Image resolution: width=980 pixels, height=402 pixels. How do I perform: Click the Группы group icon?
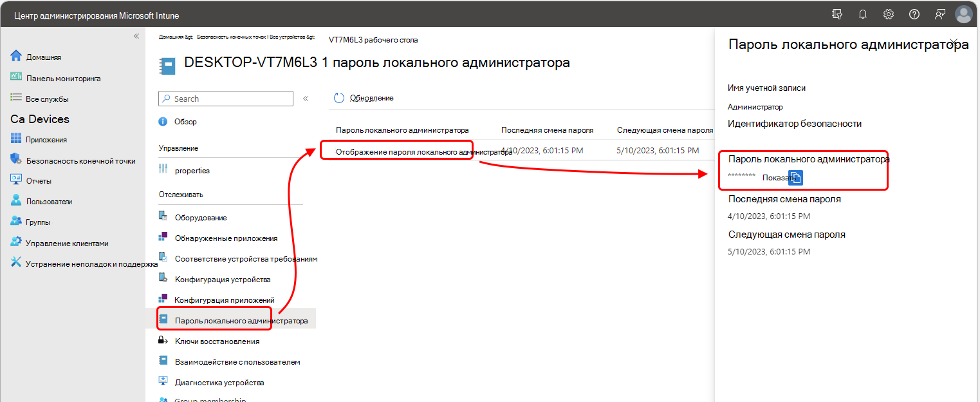click(16, 222)
